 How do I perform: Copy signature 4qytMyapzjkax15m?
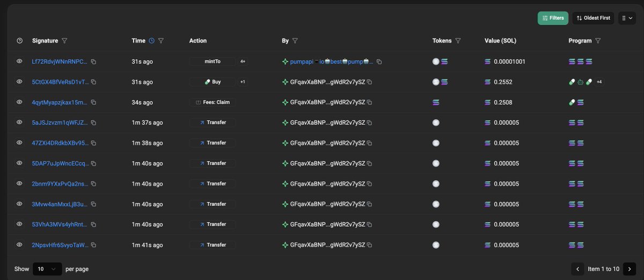click(x=93, y=103)
